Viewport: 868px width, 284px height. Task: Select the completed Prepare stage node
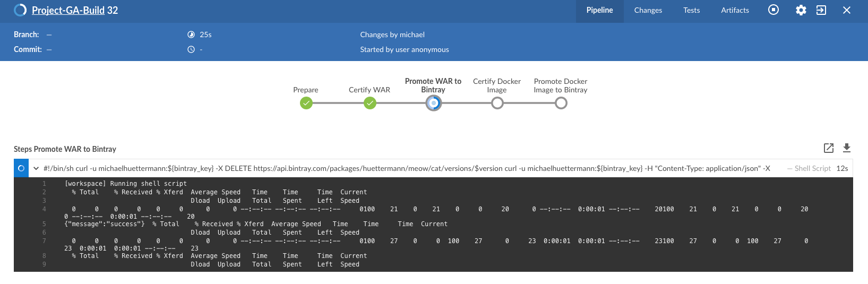(x=306, y=103)
